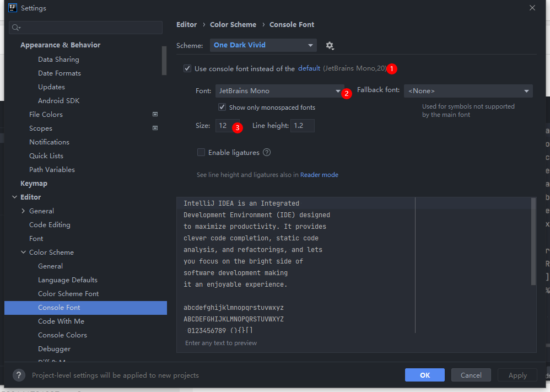Select Font under Editor
The height and width of the screenshot is (392, 550).
click(x=36, y=238)
